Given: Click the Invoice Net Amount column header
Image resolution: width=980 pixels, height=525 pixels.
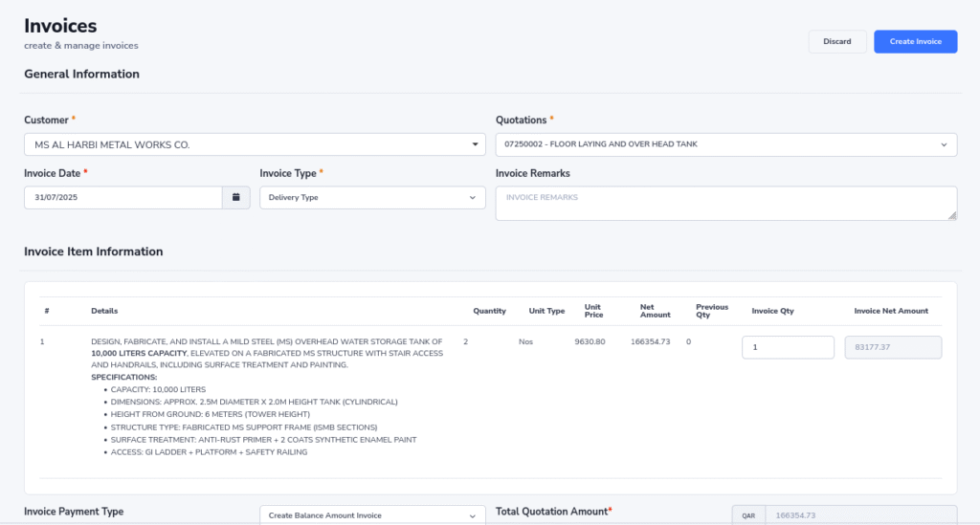Looking at the screenshot, I should point(891,311).
